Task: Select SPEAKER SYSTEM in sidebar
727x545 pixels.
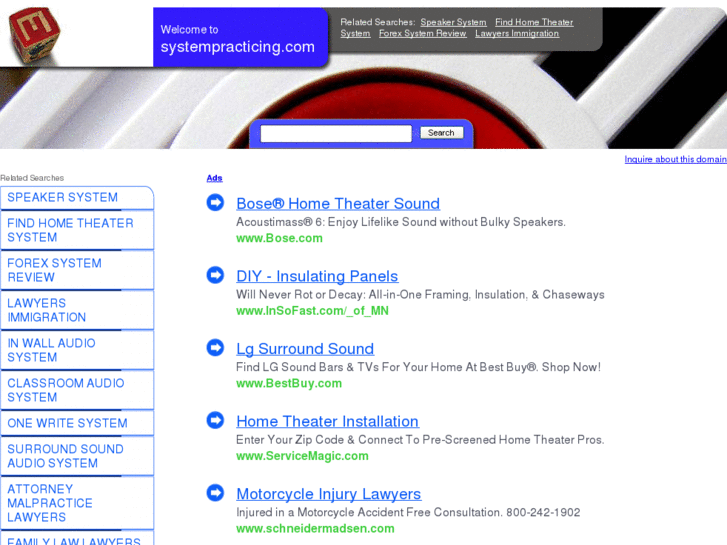Action: pos(77,198)
